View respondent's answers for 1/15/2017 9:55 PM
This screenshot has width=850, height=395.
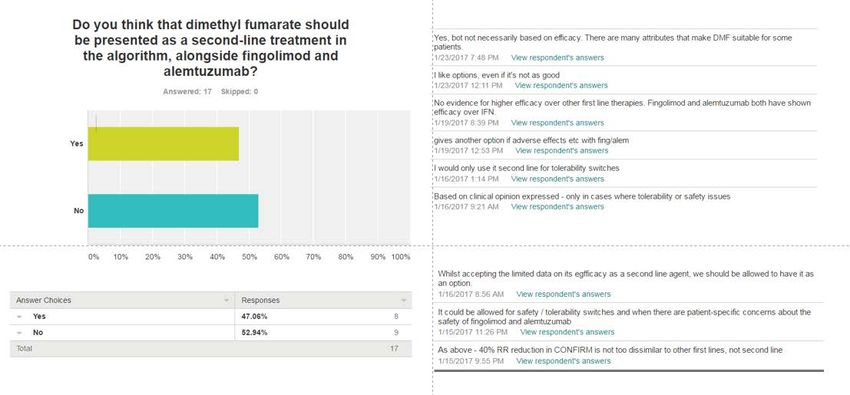click(563, 361)
